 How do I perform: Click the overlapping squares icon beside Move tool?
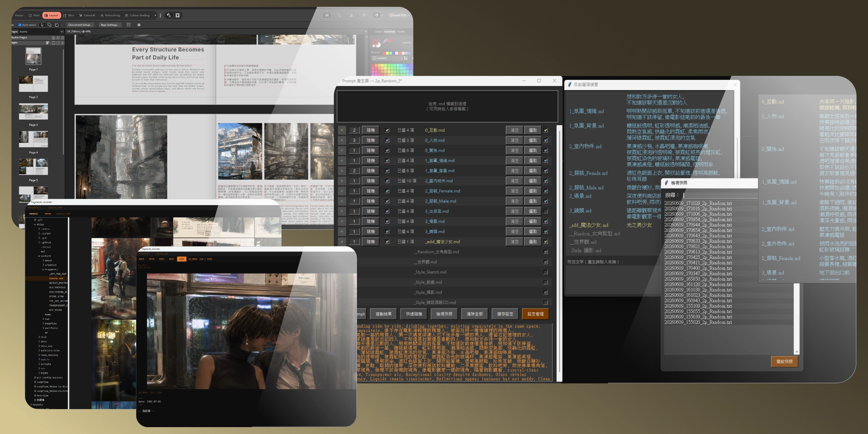tap(50, 25)
